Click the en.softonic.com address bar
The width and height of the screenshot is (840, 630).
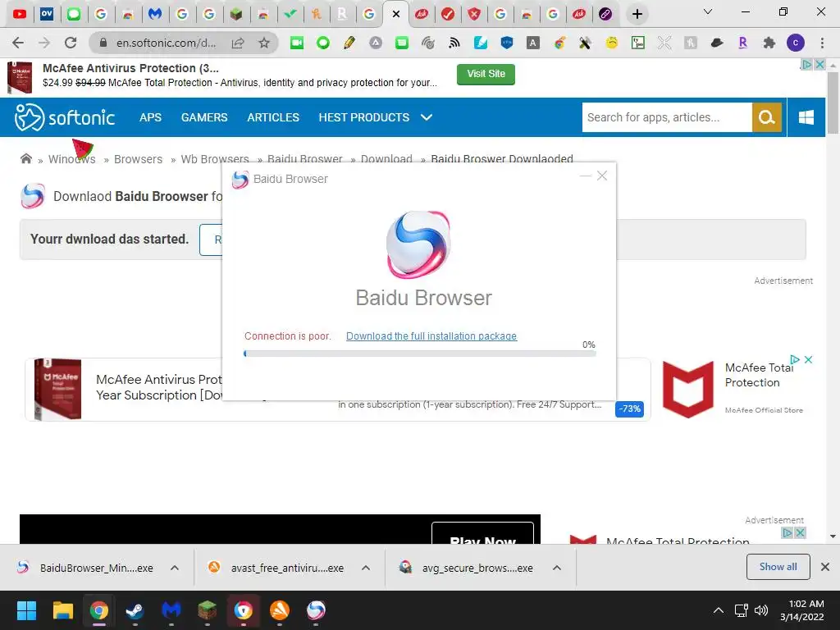coord(166,43)
